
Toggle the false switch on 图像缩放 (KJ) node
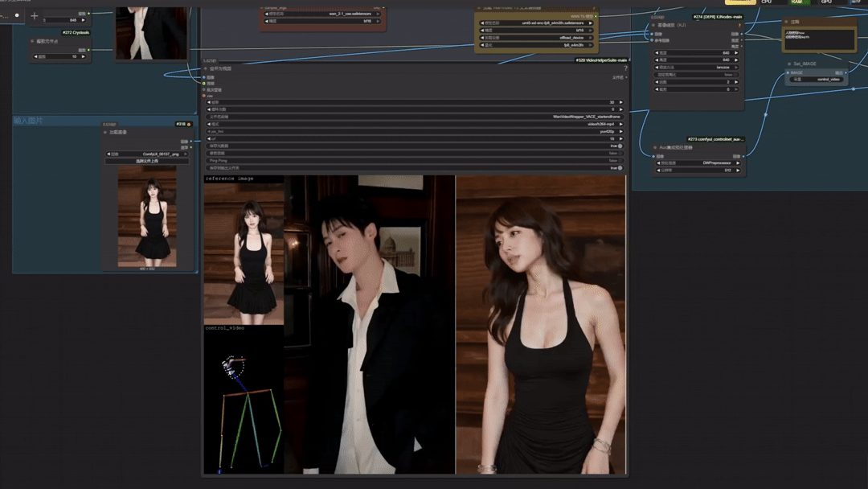(x=735, y=75)
